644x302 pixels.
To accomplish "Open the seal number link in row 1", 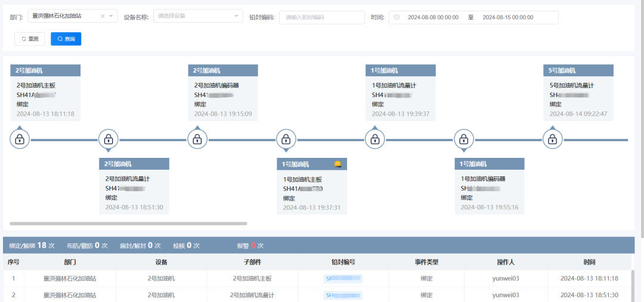I will click(343, 278).
